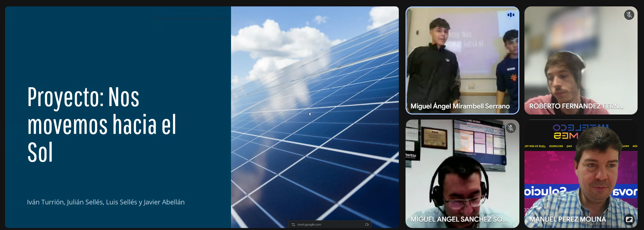Click the muted microphone icon on Roberto Fernandez's tile
Viewport: 644px width, 230px height.
coord(629,15)
